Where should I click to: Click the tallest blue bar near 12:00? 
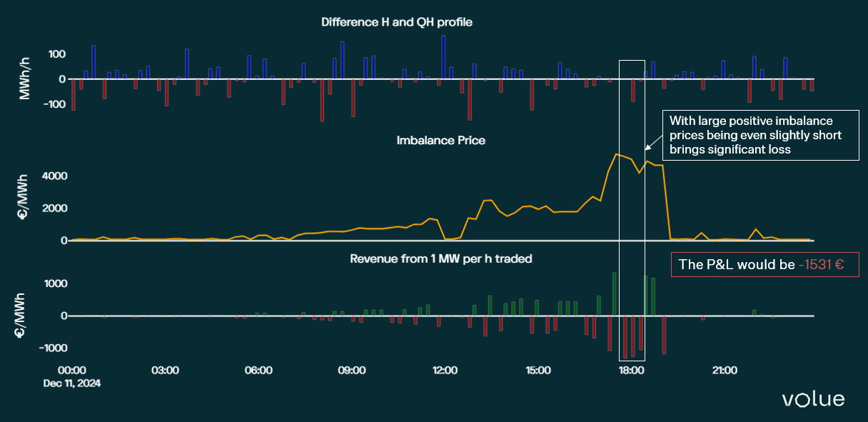(x=443, y=57)
